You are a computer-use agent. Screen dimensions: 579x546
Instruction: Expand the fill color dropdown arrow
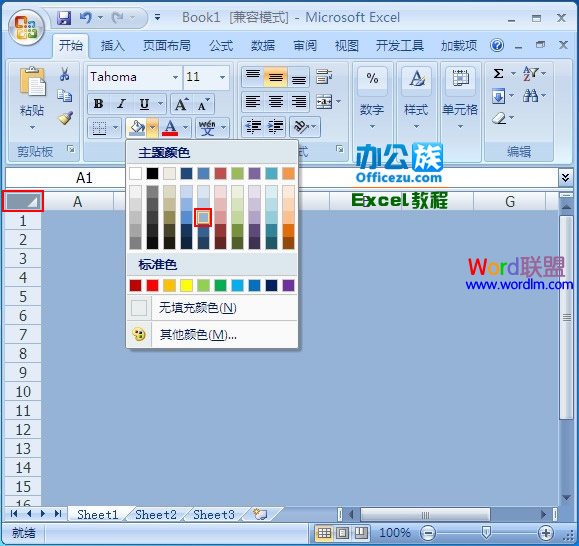point(152,128)
